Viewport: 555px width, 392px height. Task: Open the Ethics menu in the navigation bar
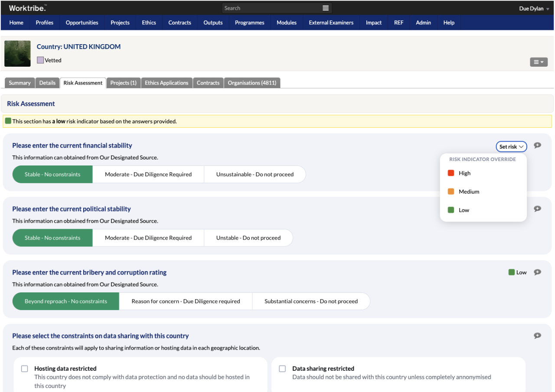coord(149,23)
